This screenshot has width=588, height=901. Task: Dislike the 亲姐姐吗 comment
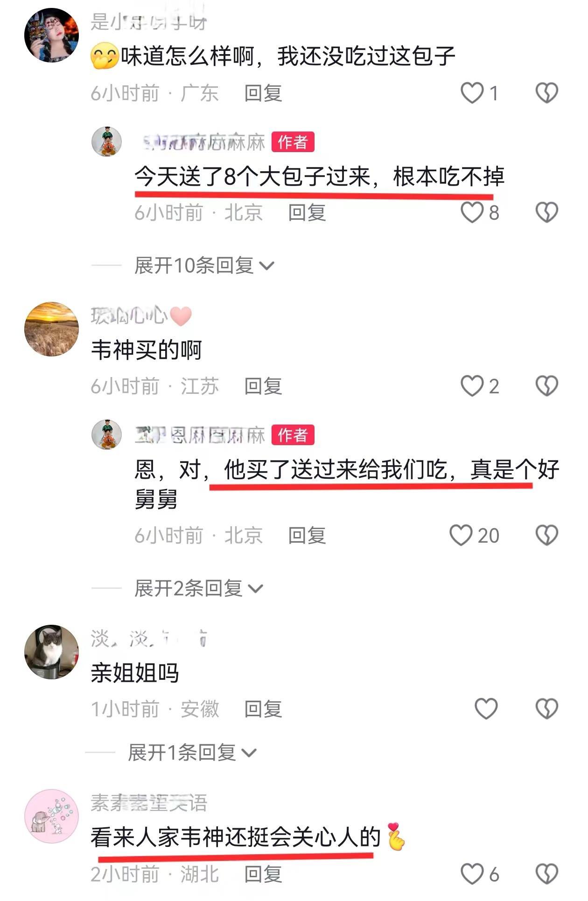[546, 709]
